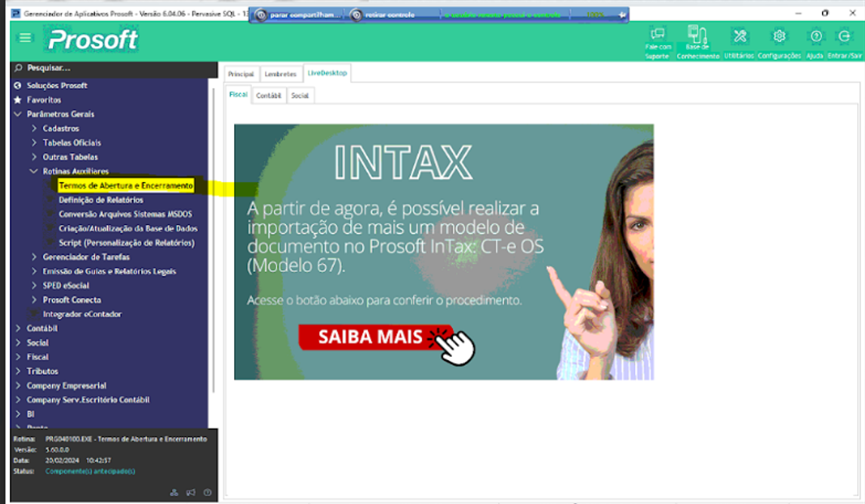Expand the Gerenciador de Tarefas chevron
This screenshot has height=504, width=865.
pos(34,257)
